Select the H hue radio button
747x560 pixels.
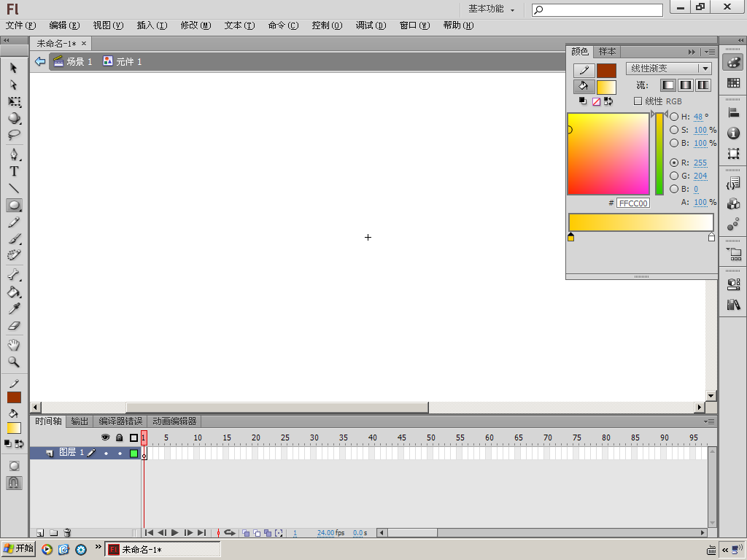(674, 117)
